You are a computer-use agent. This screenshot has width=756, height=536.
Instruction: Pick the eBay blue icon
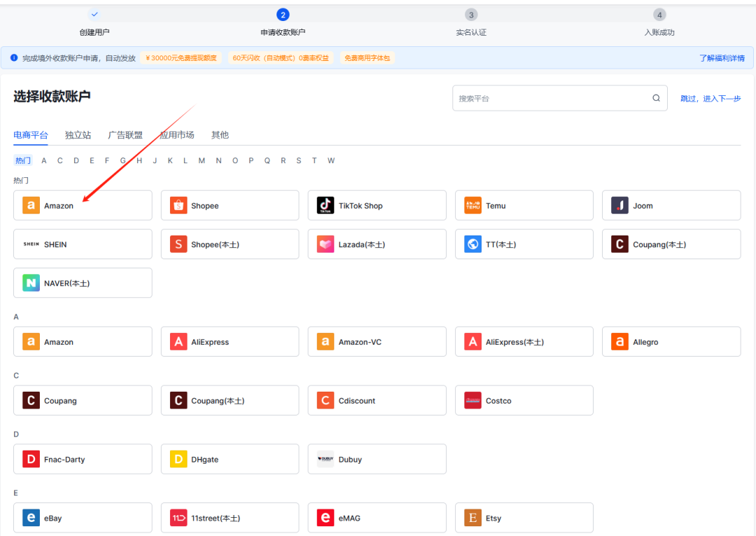click(31, 518)
